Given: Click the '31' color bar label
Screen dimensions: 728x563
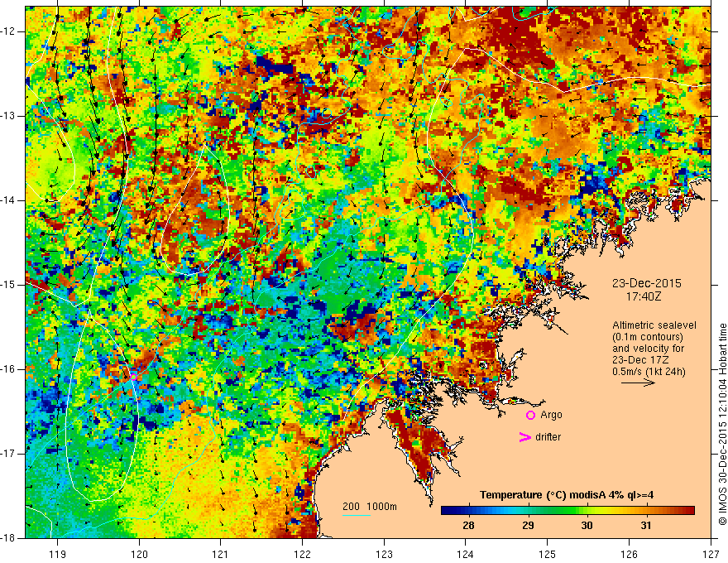Looking at the screenshot, I should [646, 526].
